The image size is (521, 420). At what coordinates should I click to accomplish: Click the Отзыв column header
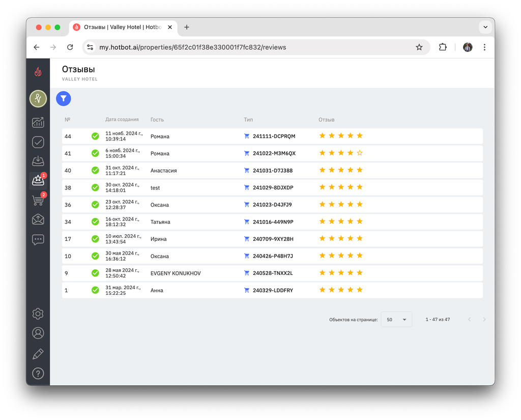click(x=327, y=120)
